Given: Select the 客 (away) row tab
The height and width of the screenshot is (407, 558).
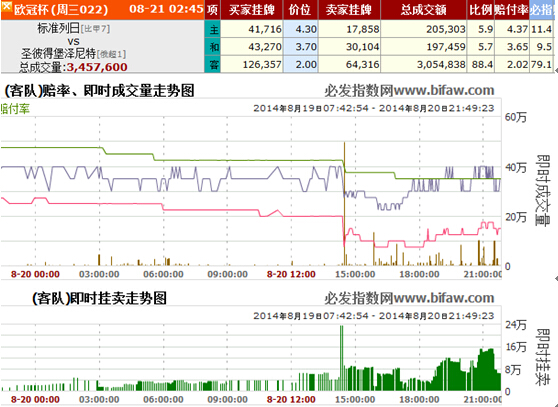Looking at the screenshot, I should pos(213,65).
